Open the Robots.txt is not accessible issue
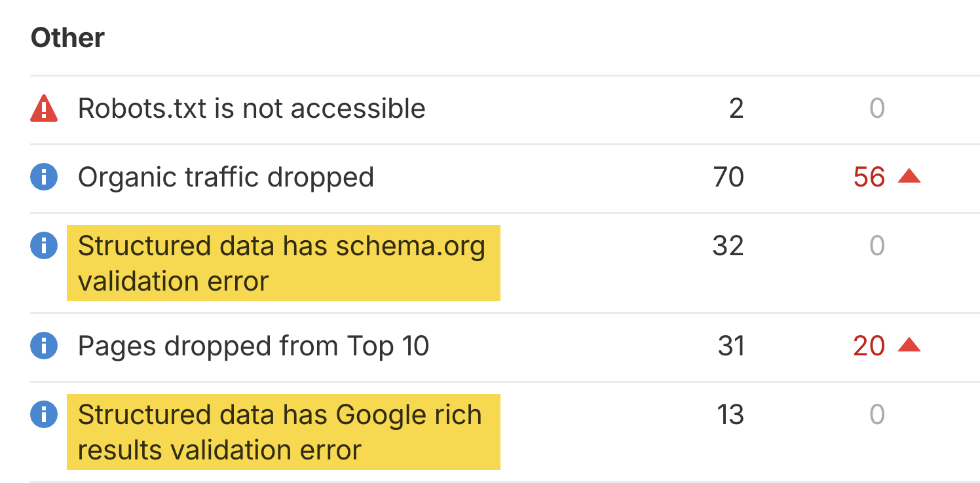980x483 pixels. click(252, 109)
